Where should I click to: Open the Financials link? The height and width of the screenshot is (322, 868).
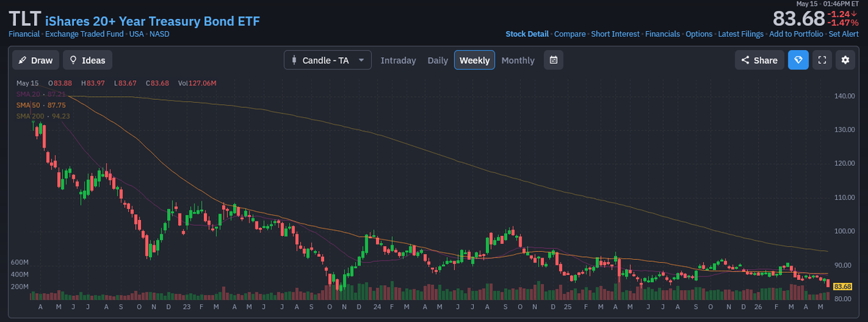coord(663,34)
